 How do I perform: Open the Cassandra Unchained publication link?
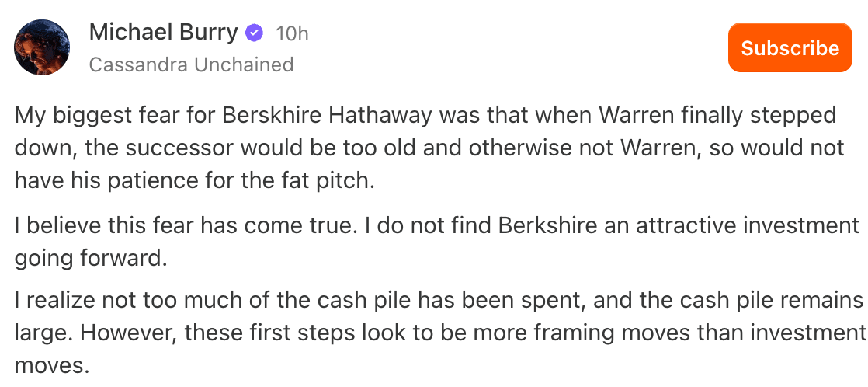pyautogui.click(x=191, y=64)
